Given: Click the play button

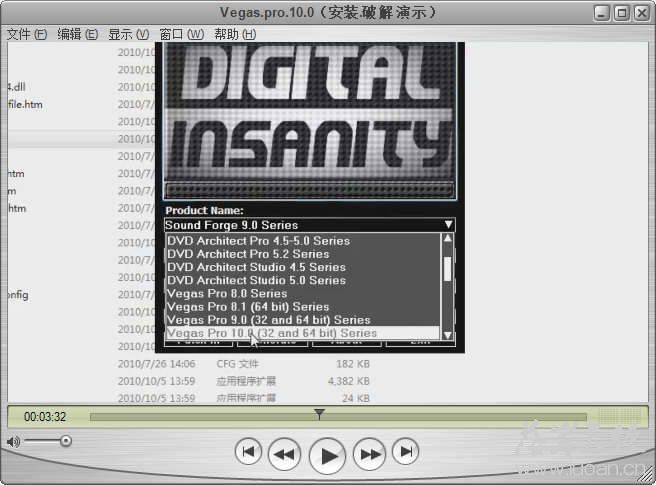Looking at the screenshot, I should pos(327,456).
